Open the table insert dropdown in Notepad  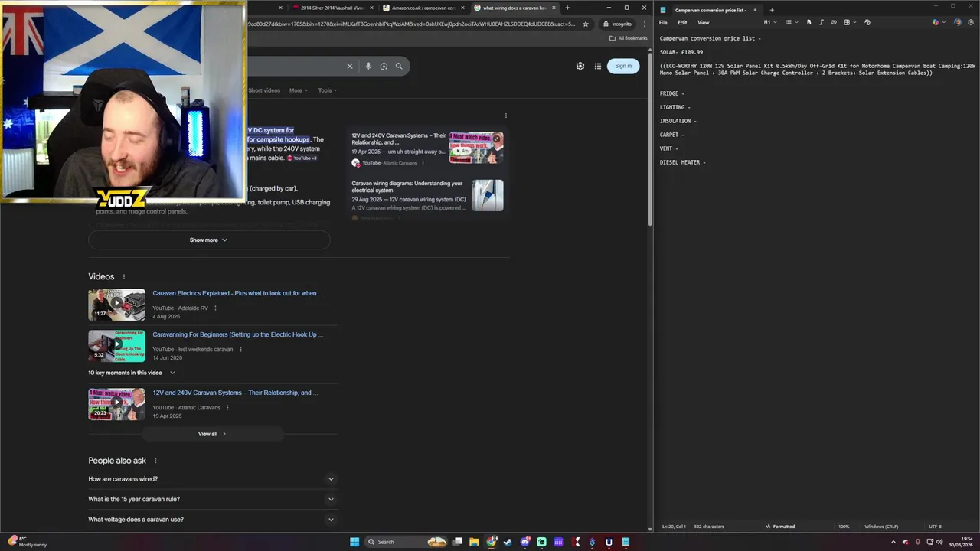(848, 22)
